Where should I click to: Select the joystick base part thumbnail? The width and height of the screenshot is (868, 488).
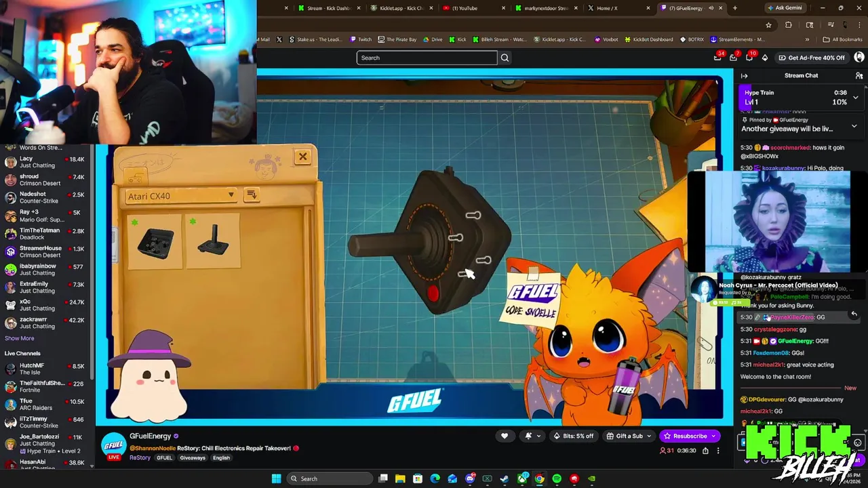pyautogui.click(x=155, y=242)
